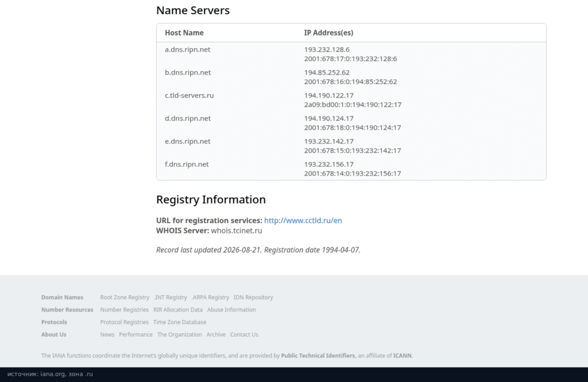Click the Protocols footer heading

pyautogui.click(x=54, y=322)
